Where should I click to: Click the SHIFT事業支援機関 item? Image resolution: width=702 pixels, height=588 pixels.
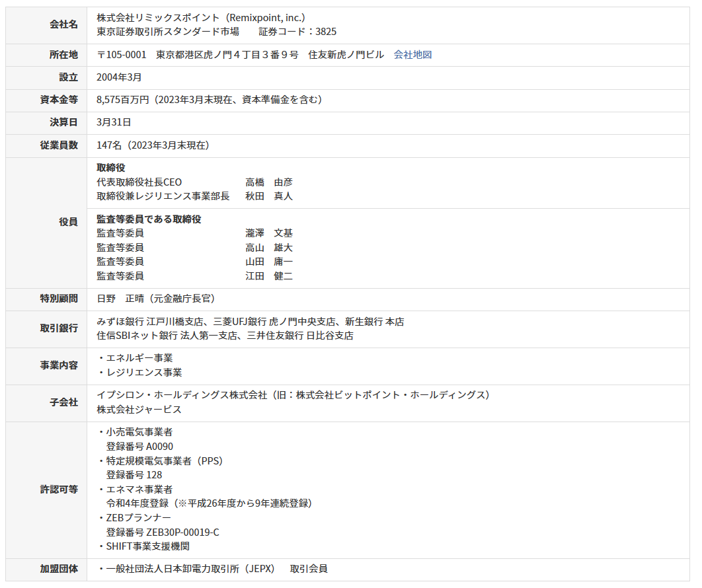(148, 546)
